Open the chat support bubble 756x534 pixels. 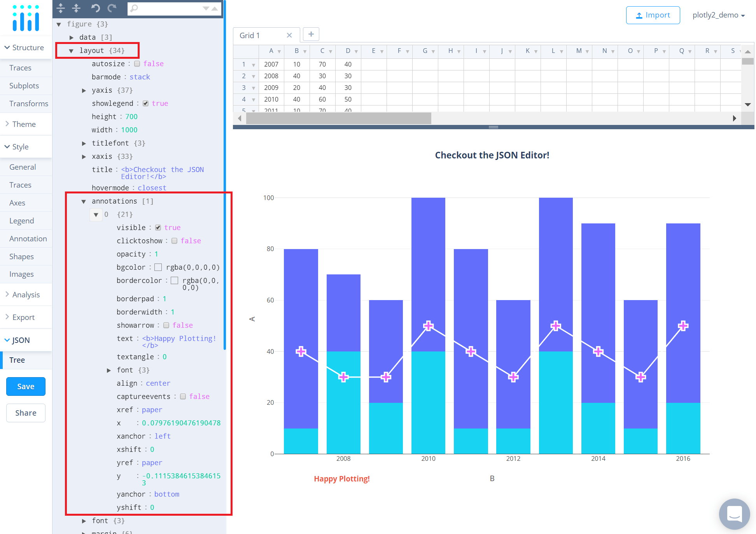(734, 514)
